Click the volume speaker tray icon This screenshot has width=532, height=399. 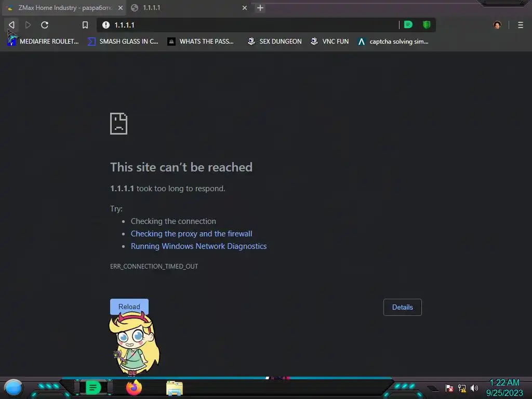point(474,388)
